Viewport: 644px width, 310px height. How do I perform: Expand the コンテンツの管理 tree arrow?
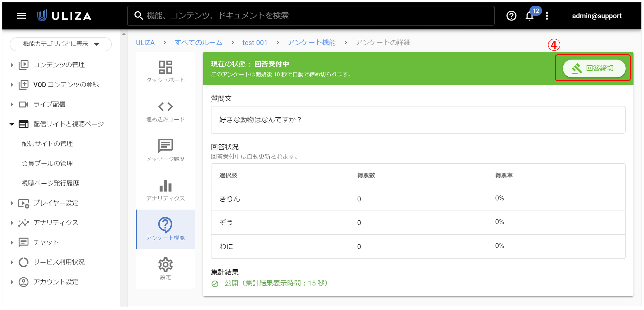tap(12, 65)
